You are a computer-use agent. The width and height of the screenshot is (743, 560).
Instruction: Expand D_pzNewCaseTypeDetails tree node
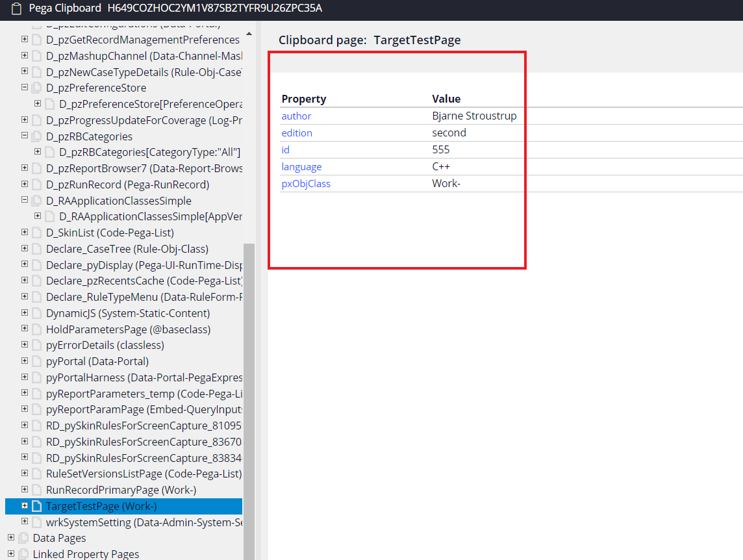[x=25, y=71]
